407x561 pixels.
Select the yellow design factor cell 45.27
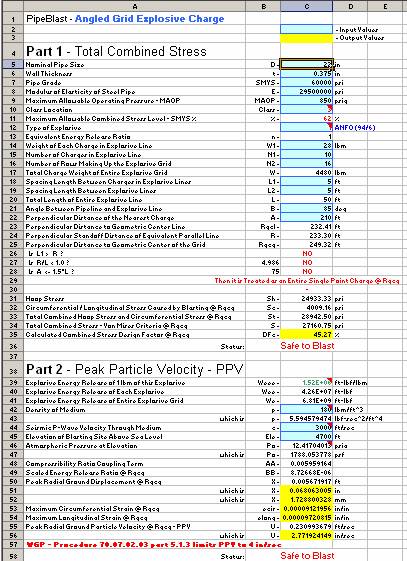(x=307, y=334)
